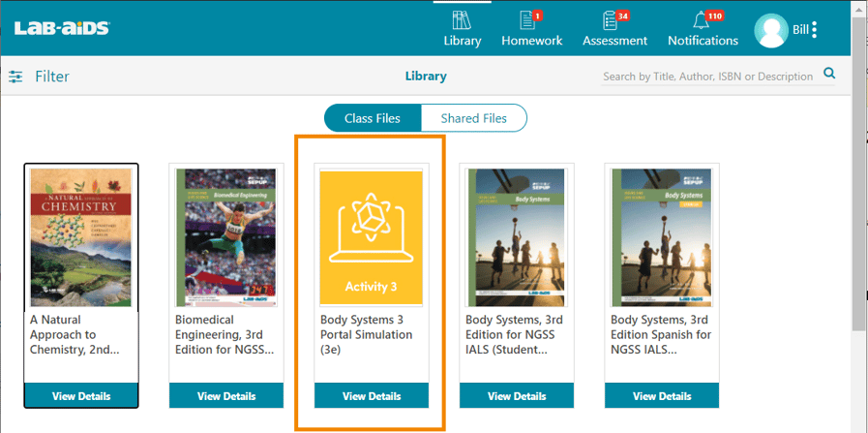This screenshot has height=433, width=868.
Task: View Details for Body Systems 3 Portal Simulation
Action: [x=372, y=396]
